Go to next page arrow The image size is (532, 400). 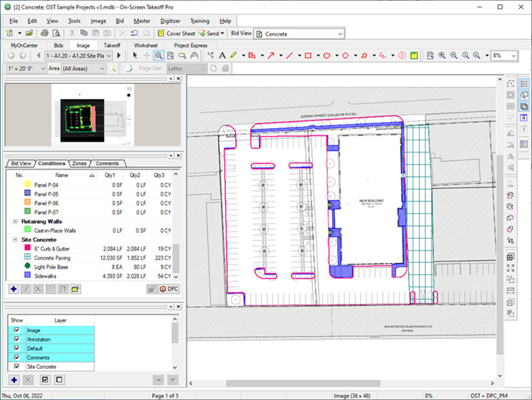(119, 56)
